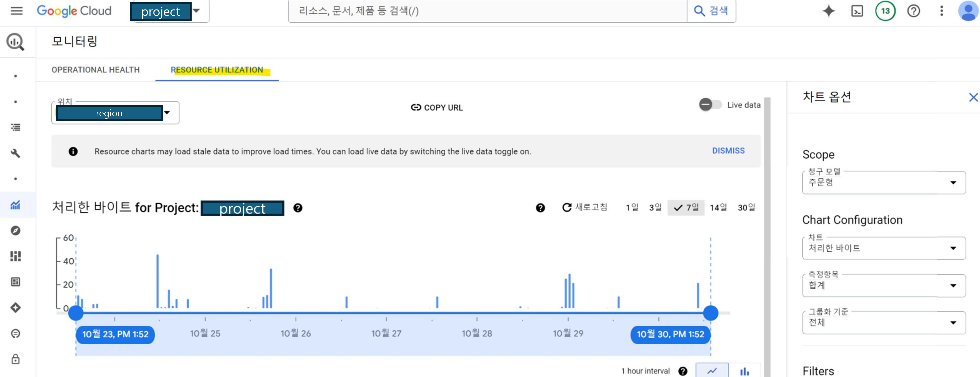980x377 pixels.
Task: Click the help icon next to 1 hour interval
Action: tap(683, 371)
